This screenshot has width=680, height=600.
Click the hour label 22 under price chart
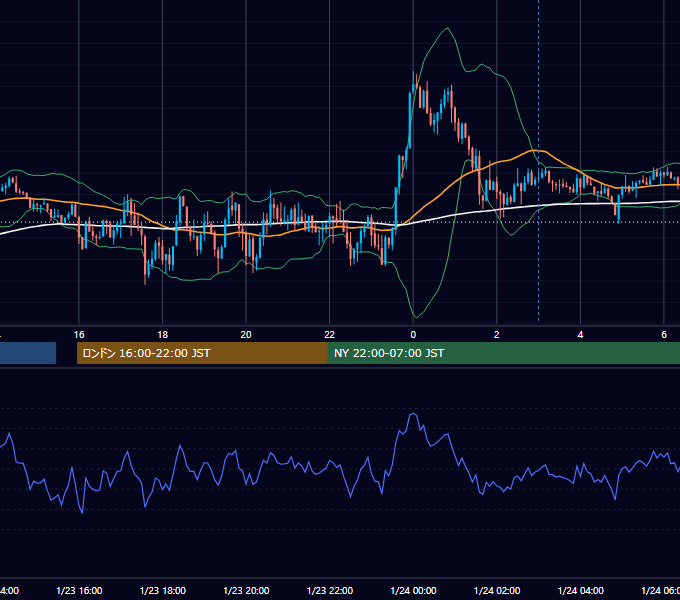tap(330, 335)
